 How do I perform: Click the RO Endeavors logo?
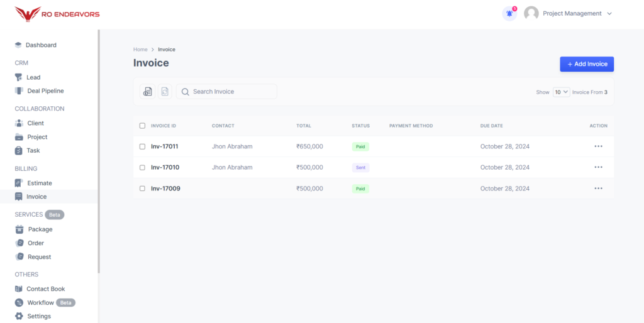click(57, 14)
